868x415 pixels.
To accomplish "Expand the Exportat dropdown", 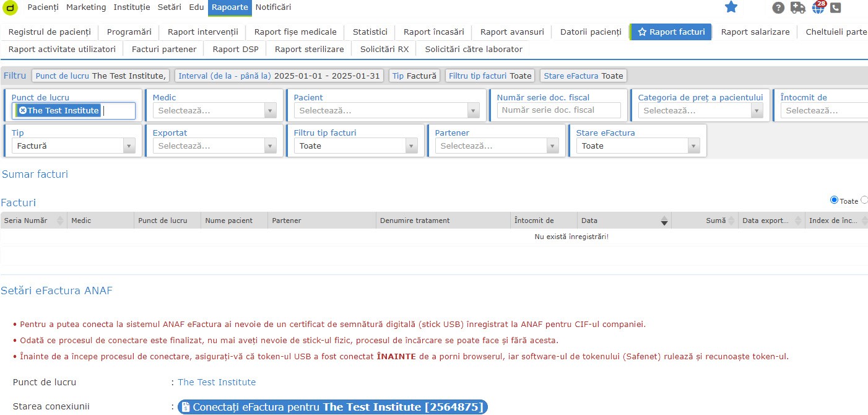I will tap(215, 146).
